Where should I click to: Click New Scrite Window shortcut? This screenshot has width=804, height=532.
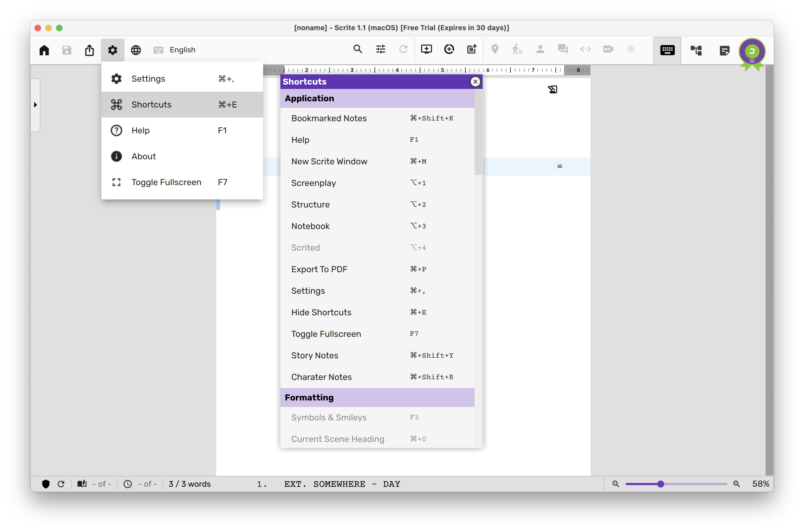[x=377, y=161]
